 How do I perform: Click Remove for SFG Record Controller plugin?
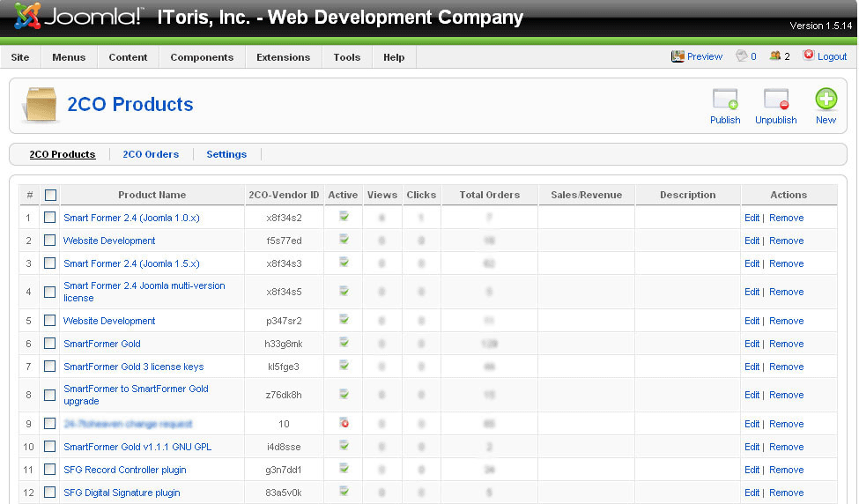[786, 470]
